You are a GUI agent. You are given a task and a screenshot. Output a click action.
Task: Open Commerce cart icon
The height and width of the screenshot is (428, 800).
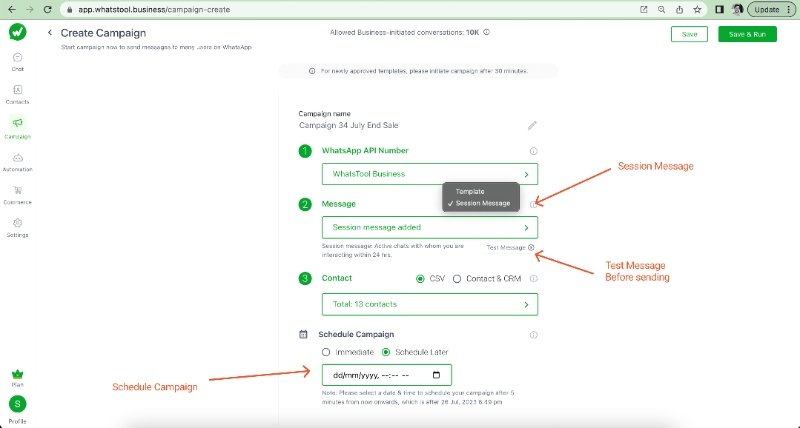pyautogui.click(x=18, y=193)
